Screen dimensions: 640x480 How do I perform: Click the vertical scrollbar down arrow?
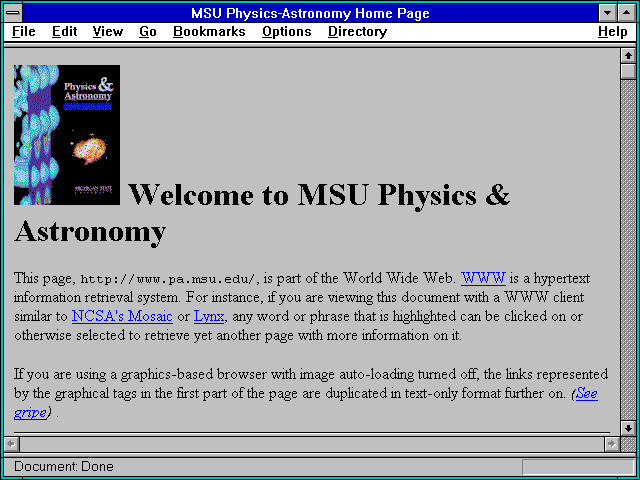pyautogui.click(x=628, y=428)
